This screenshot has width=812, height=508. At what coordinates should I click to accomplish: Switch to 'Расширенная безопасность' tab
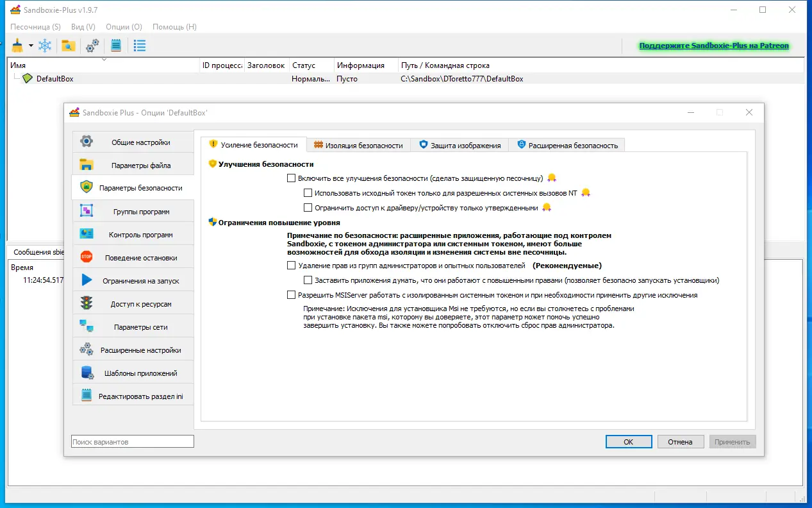(x=567, y=146)
